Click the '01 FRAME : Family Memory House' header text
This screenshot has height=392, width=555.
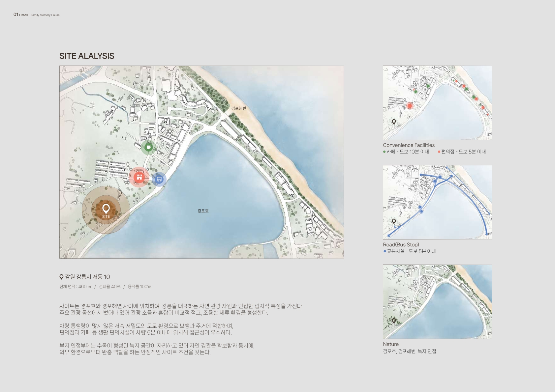(x=37, y=15)
